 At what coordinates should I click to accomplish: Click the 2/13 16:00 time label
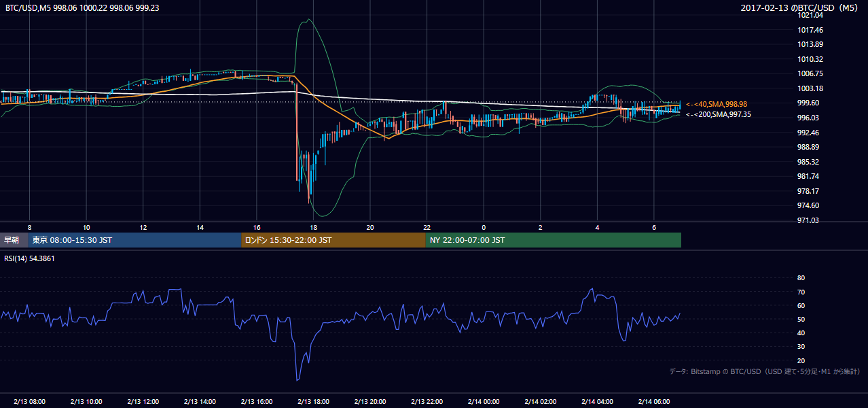coord(257,401)
